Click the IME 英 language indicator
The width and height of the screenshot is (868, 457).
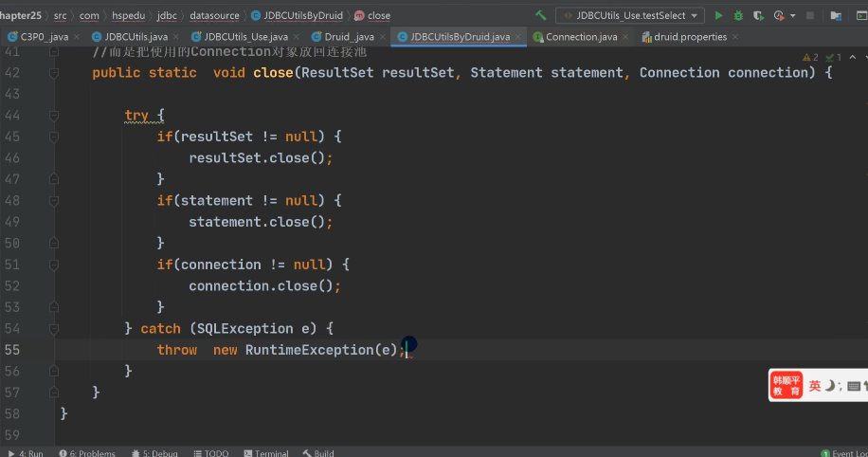(x=815, y=386)
